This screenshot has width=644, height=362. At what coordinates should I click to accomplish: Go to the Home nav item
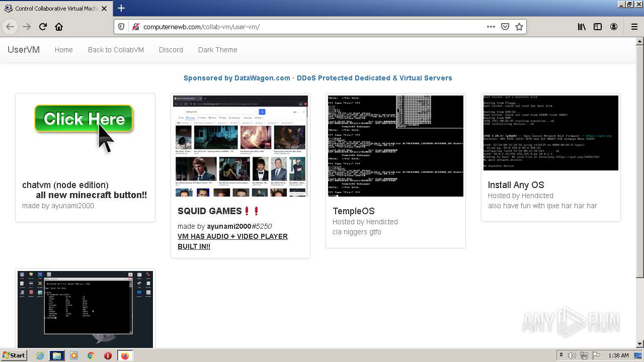(64, 50)
